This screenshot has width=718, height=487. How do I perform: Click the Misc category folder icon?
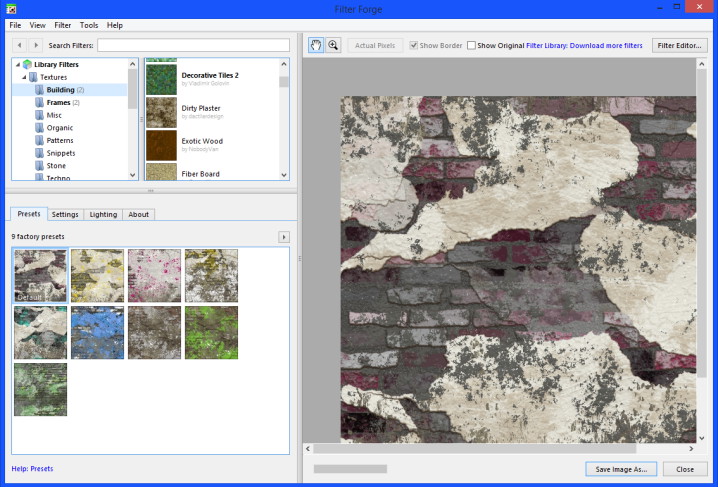[x=40, y=115]
